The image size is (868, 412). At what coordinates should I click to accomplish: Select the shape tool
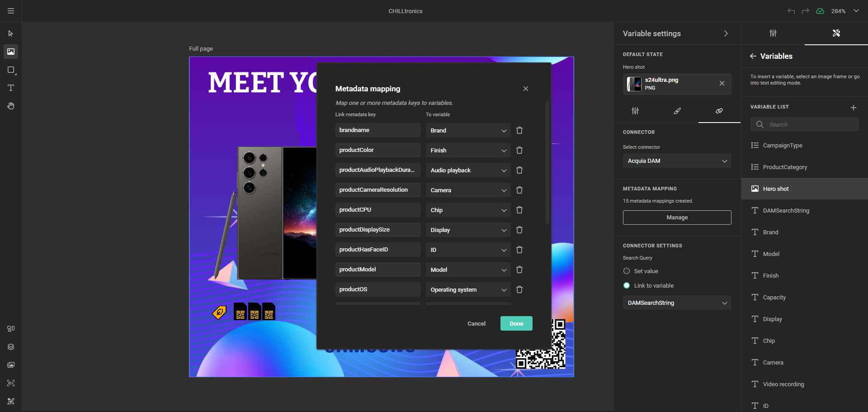point(11,70)
